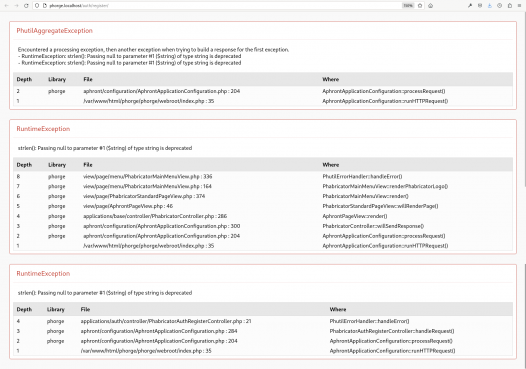Click PhutilErrorHandler::handleError() in depth 8 row
526x369 pixels.
(x=362, y=176)
